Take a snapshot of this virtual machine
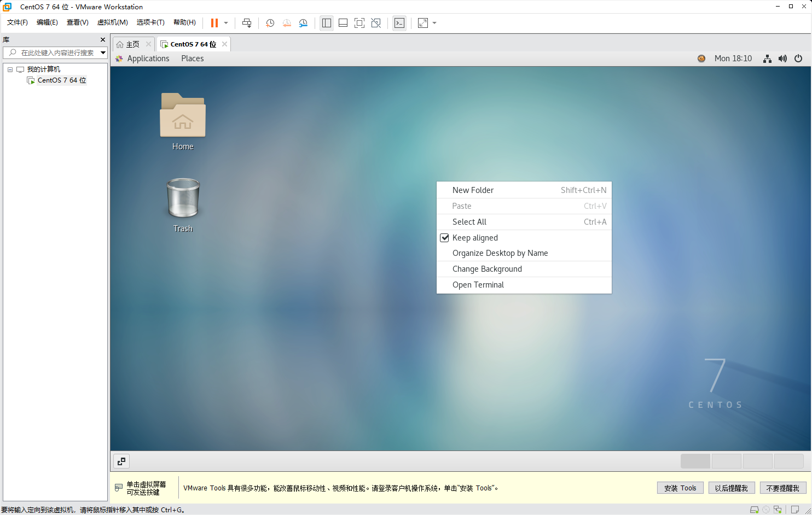The height and width of the screenshot is (515, 812). pos(270,23)
